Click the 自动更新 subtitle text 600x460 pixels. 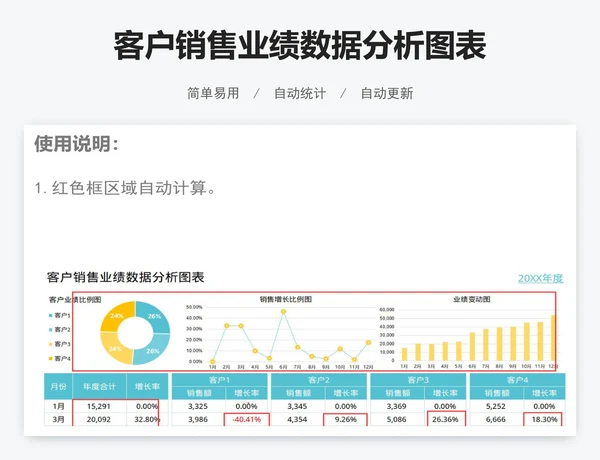(x=387, y=93)
